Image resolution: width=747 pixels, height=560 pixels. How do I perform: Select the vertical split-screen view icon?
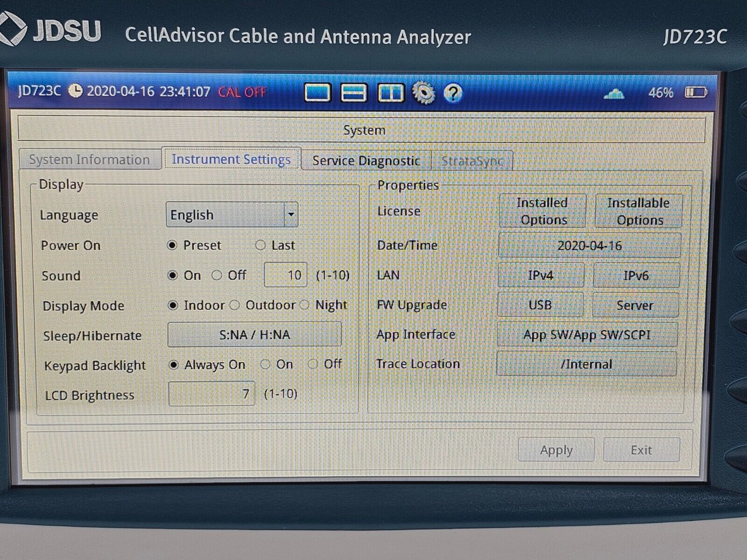(391, 92)
